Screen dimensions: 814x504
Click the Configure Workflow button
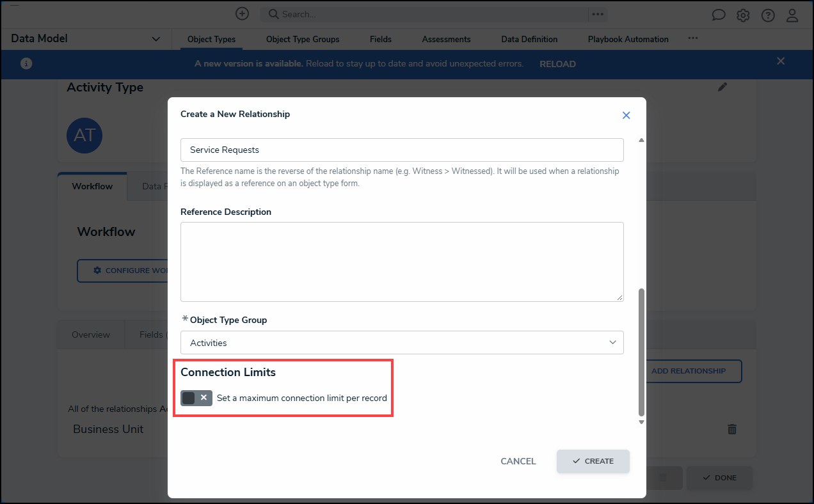click(123, 271)
